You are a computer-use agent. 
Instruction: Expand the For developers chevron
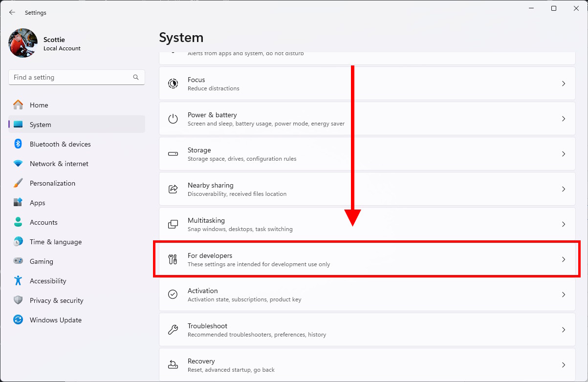tap(564, 259)
